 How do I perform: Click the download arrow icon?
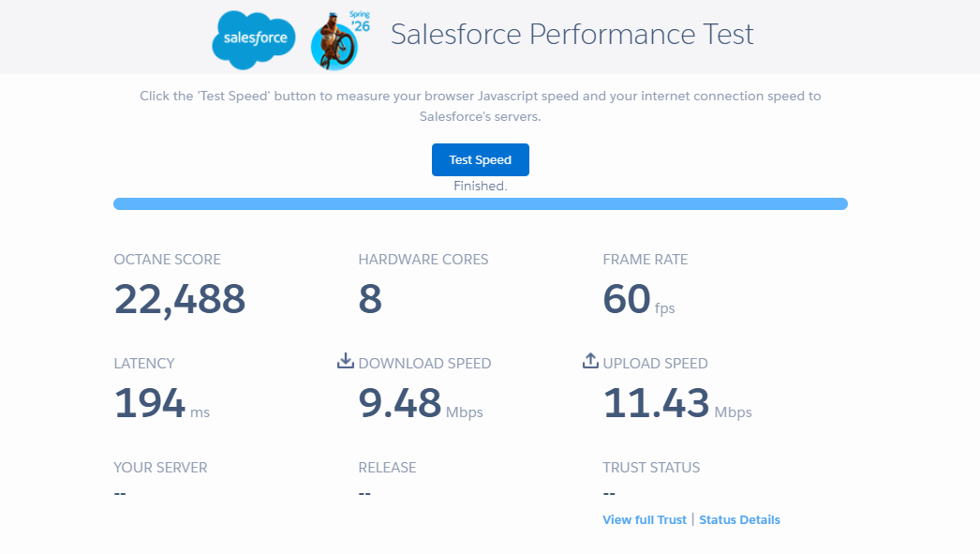pyautogui.click(x=345, y=361)
